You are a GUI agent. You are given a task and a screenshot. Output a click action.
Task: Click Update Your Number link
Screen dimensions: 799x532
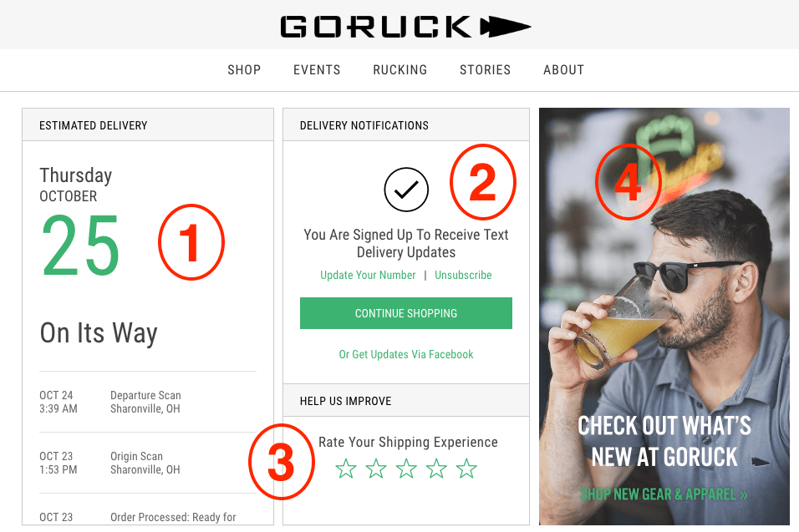tap(368, 275)
